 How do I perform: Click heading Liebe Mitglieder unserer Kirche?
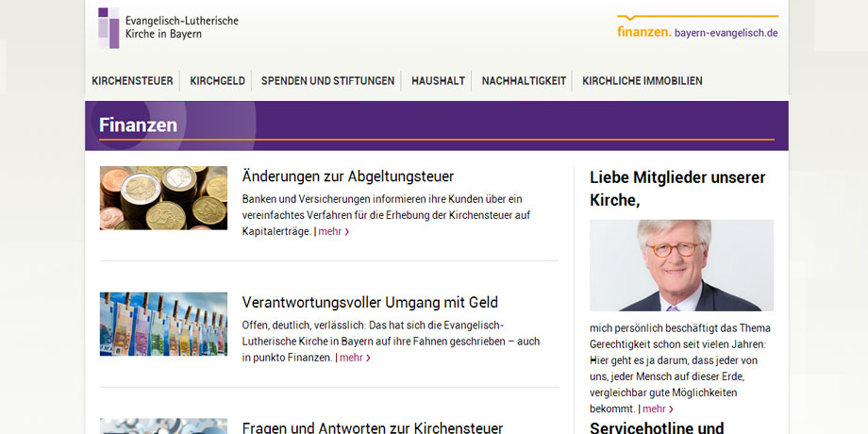pos(677,189)
